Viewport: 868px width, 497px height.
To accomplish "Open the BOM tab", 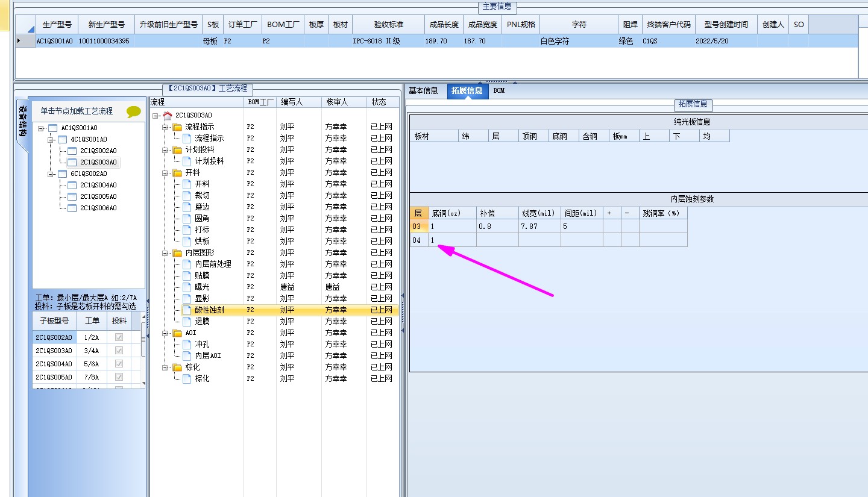I will point(499,90).
